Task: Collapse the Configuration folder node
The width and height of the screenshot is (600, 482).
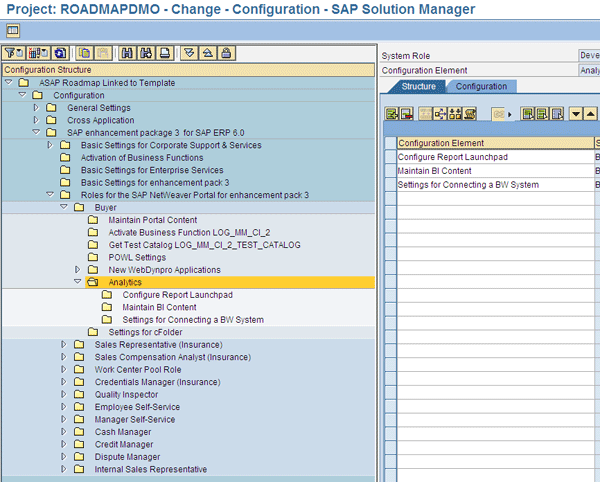Action: click(x=23, y=94)
